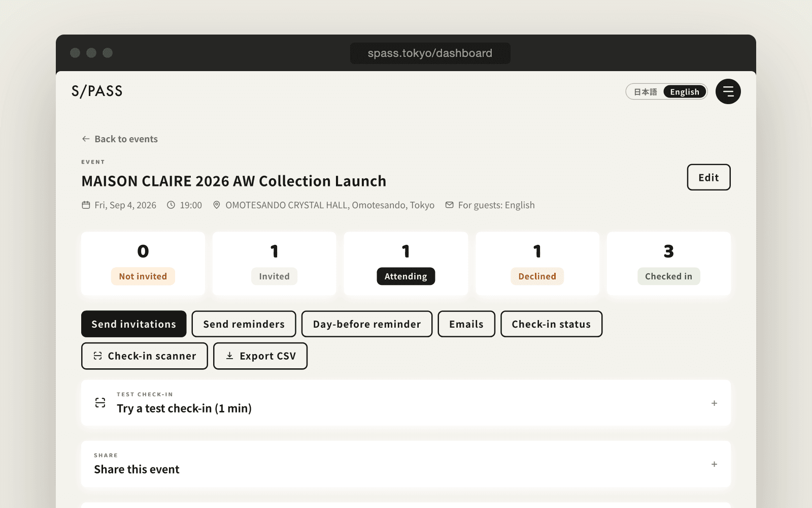812x508 pixels.
Task: Click Send invitations button
Action: pyautogui.click(x=134, y=324)
